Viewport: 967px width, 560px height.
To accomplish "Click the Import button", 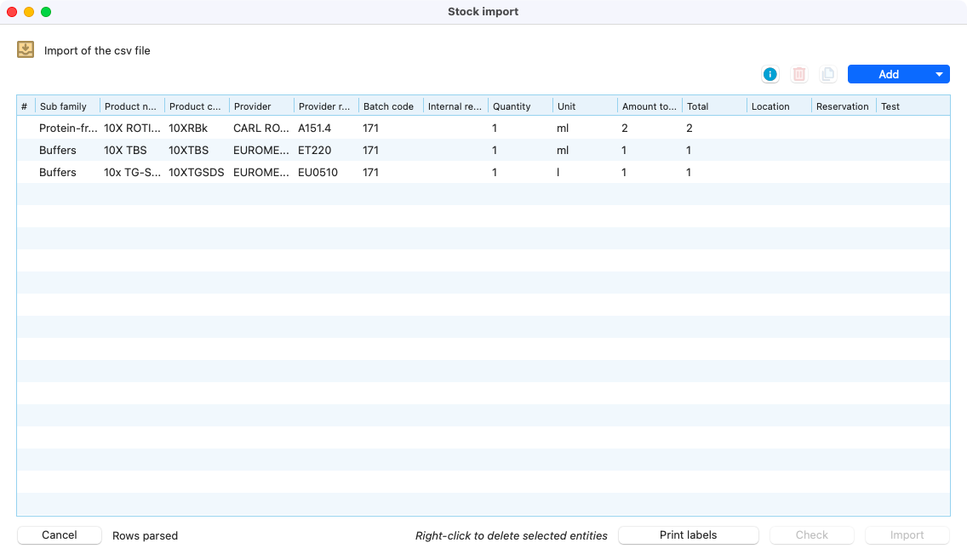I will click(x=907, y=535).
